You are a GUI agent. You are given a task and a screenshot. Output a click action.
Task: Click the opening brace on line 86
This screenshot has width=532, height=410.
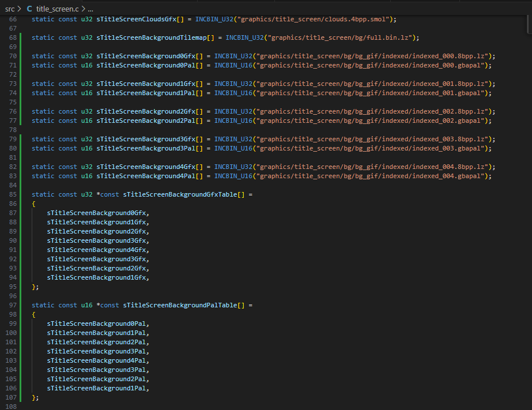click(34, 204)
